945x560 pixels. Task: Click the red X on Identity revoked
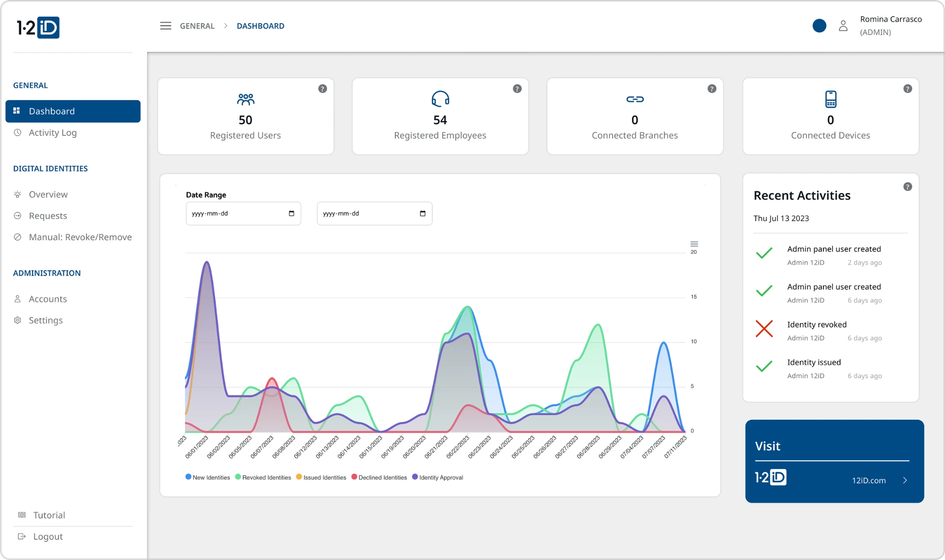point(764,329)
